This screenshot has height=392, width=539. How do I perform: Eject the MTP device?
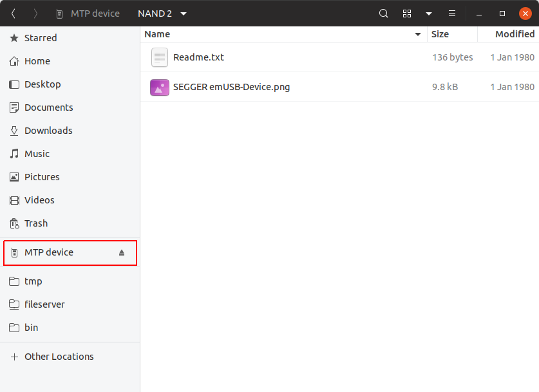tap(122, 253)
